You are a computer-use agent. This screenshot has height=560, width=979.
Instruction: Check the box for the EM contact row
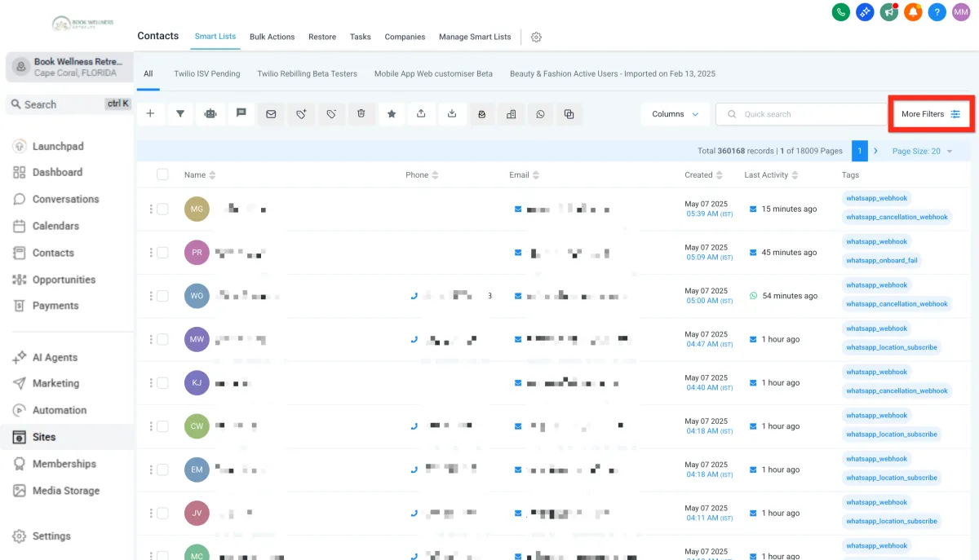coord(162,470)
